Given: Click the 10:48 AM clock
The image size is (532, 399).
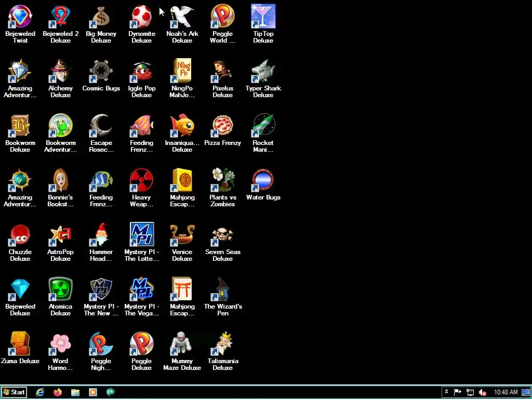Looking at the screenshot, I should 506,392.
